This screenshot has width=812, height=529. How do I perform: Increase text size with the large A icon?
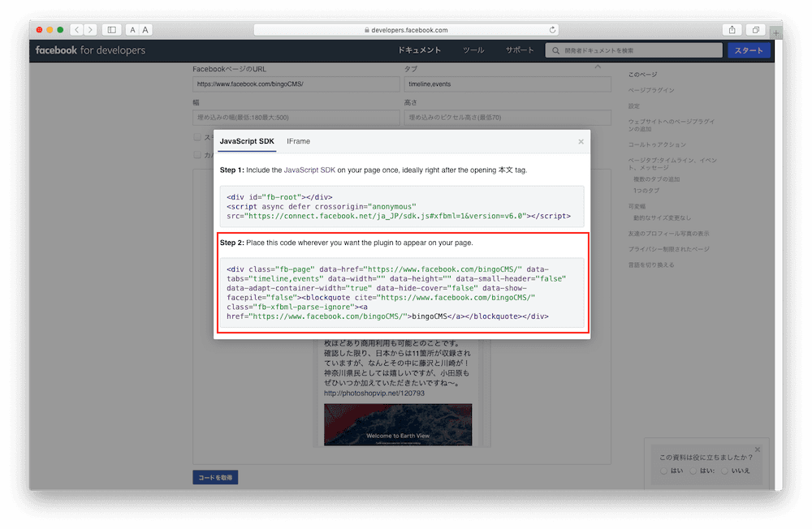point(145,29)
